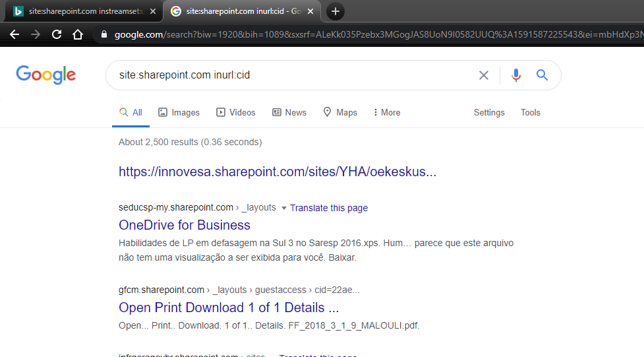This screenshot has width=644, height=357.
Task: Switch to the Bing instreamset tab
Action: tap(84, 11)
